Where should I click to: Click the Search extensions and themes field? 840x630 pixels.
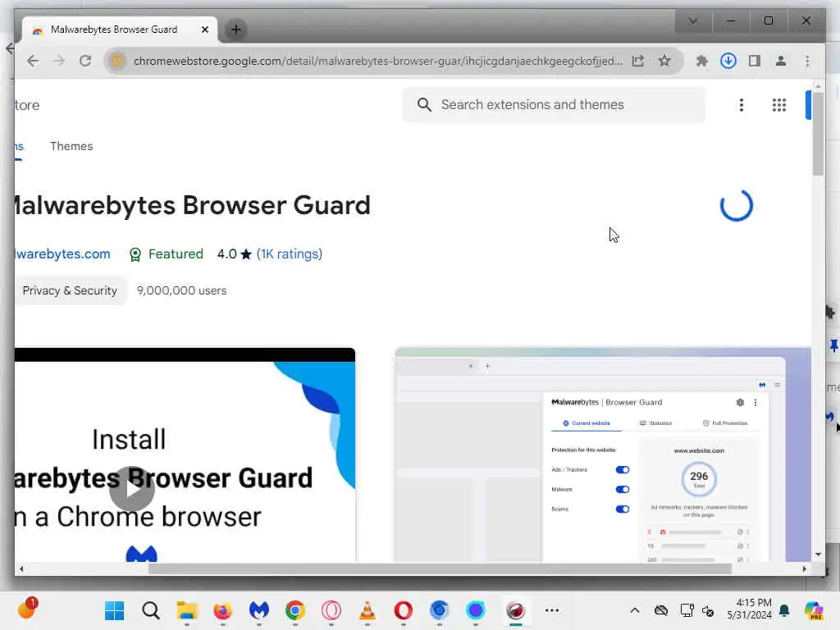click(x=554, y=105)
